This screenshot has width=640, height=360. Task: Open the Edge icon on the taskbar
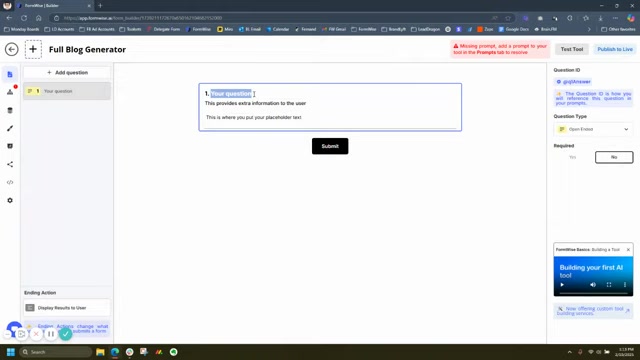(x=115, y=352)
